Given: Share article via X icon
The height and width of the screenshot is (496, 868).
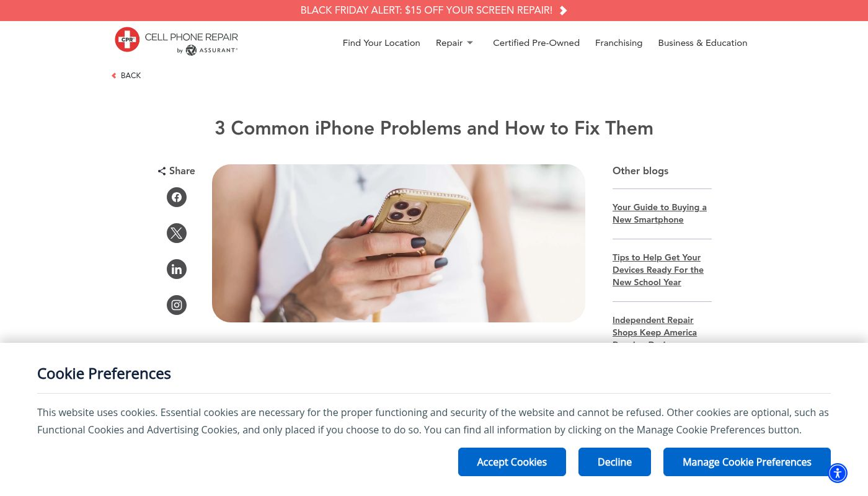Looking at the screenshot, I should click(177, 233).
